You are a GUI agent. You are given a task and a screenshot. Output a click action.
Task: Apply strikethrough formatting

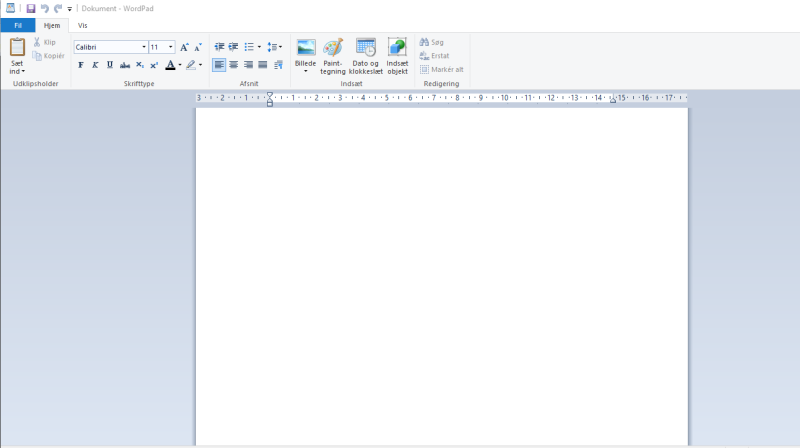click(124, 65)
